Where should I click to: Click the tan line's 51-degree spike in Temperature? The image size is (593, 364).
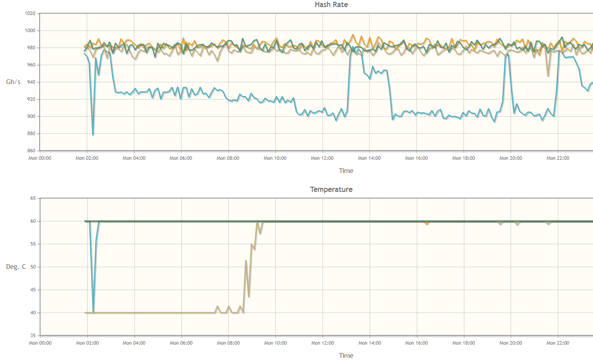point(246,261)
